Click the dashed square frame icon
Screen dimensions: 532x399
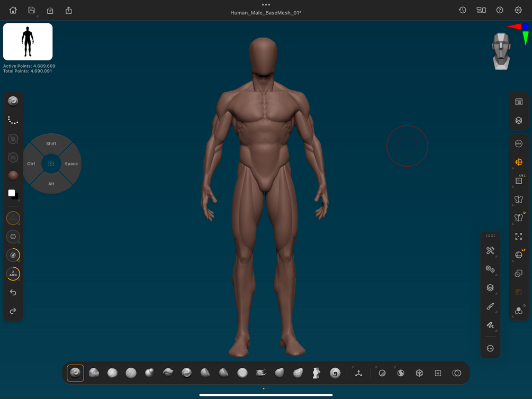[438, 373]
